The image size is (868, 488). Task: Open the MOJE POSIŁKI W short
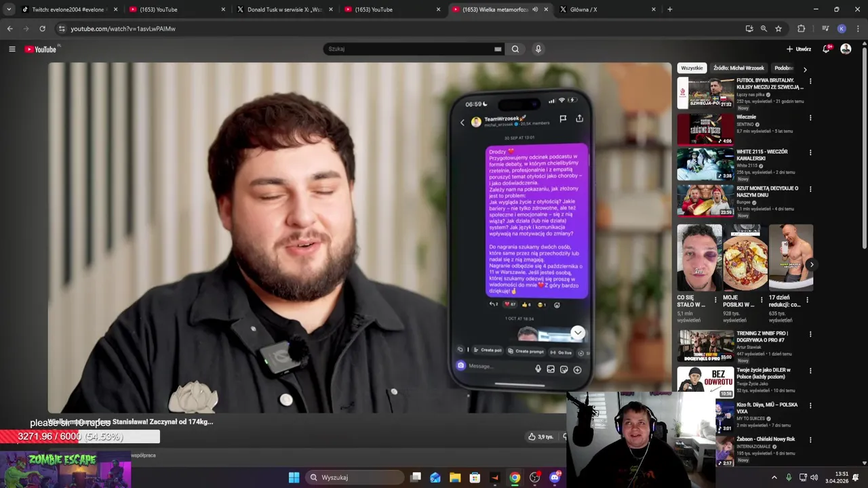745,258
